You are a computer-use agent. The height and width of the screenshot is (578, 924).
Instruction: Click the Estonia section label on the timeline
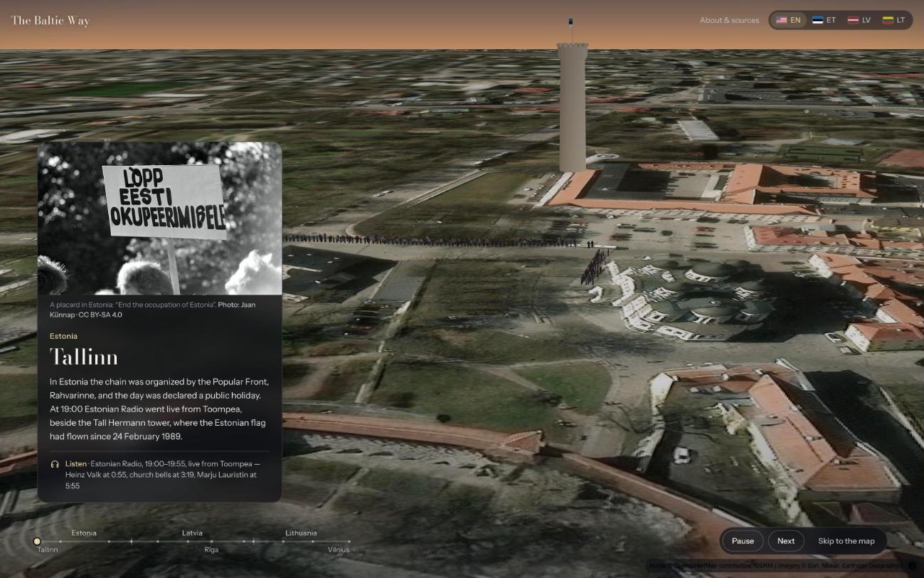pyautogui.click(x=84, y=532)
